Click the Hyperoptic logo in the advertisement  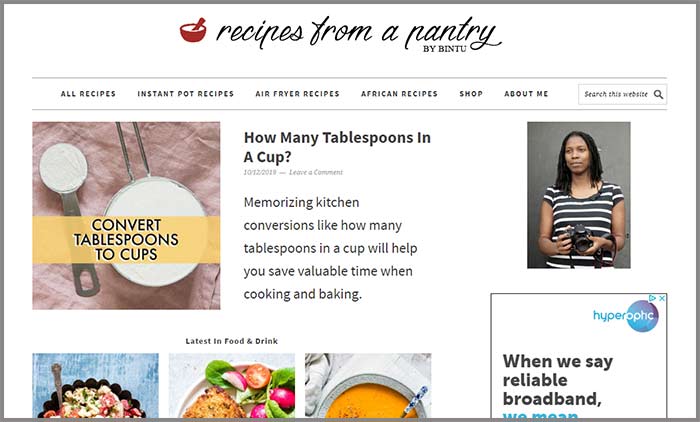tap(625, 316)
